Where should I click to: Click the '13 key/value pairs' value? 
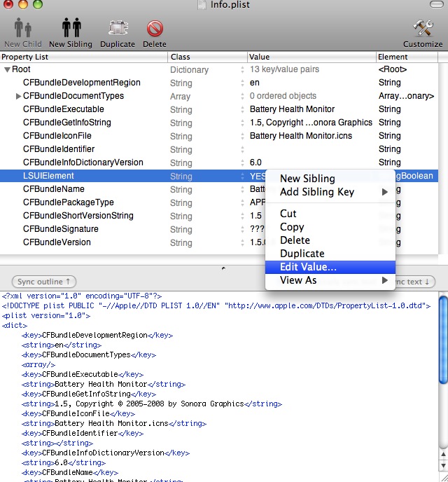pos(284,69)
